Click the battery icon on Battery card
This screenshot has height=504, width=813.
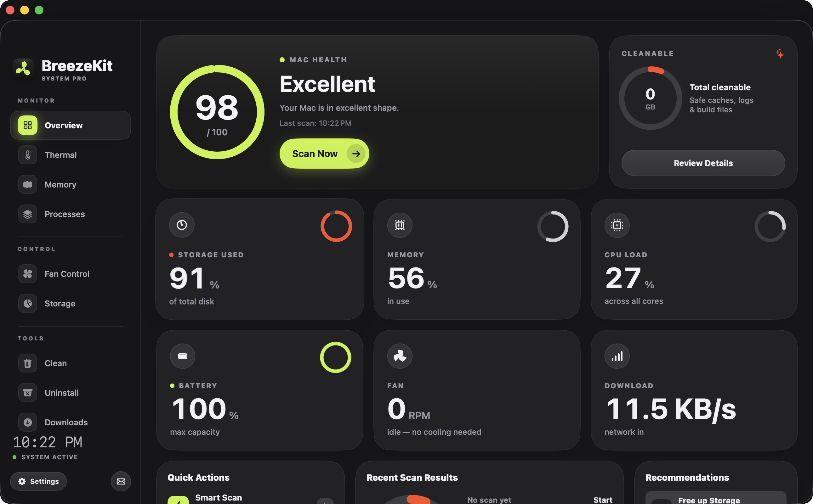[x=183, y=356]
